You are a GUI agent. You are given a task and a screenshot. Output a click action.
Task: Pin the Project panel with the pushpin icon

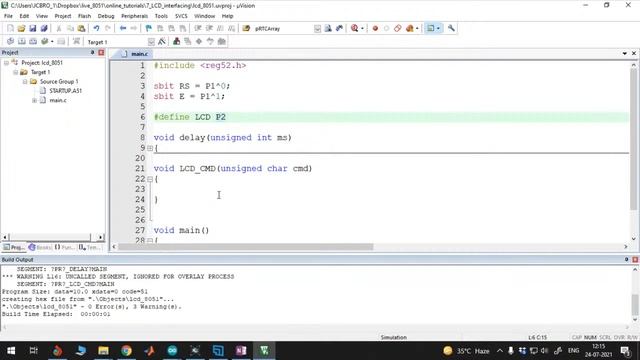click(92, 53)
